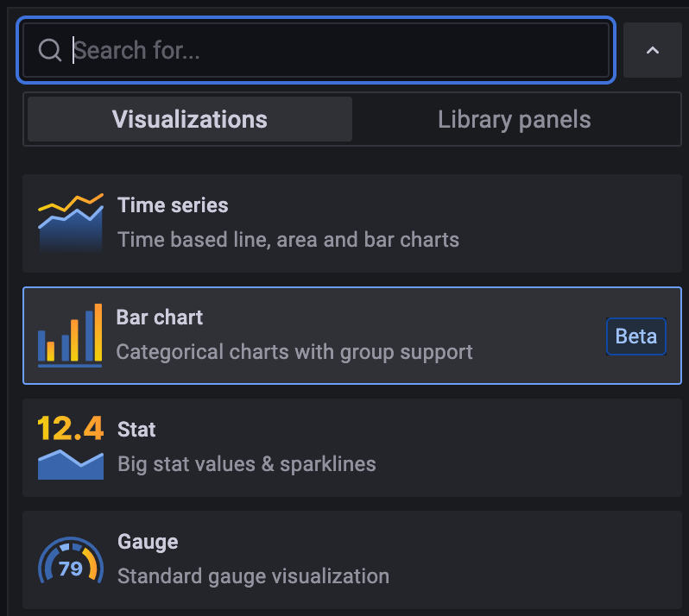Image resolution: width=689 pixels, height=616 pixels.
Task: Select the Gauge visualization title
Action: [148, 541]
